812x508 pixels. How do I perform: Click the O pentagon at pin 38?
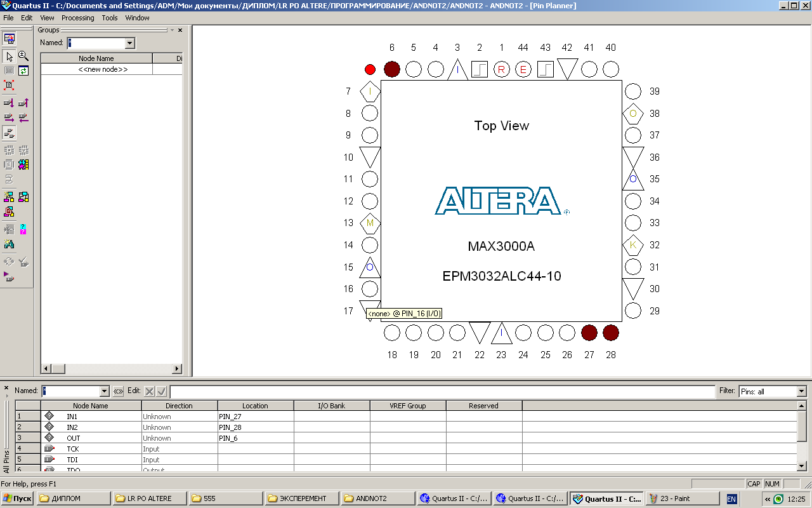[633, 113]
